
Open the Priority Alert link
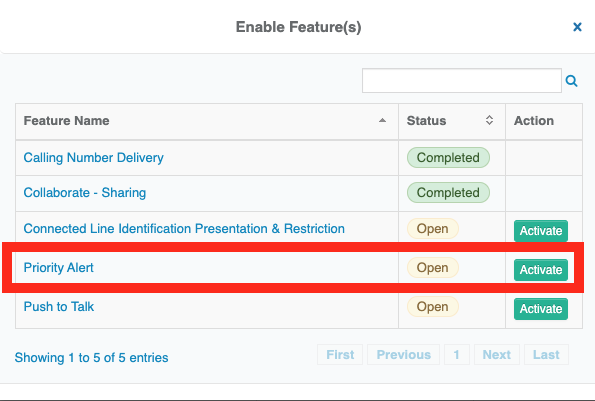(58, 268)
